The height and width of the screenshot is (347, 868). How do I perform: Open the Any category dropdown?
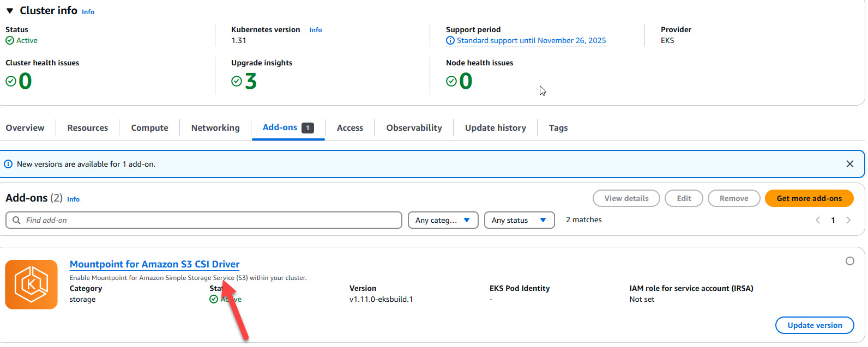[443, 220]
